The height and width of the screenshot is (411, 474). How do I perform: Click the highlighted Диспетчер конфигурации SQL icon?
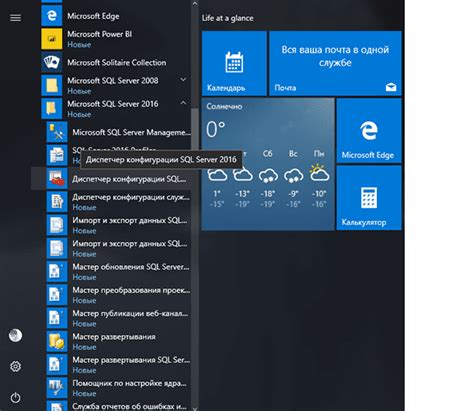[57, 179]
